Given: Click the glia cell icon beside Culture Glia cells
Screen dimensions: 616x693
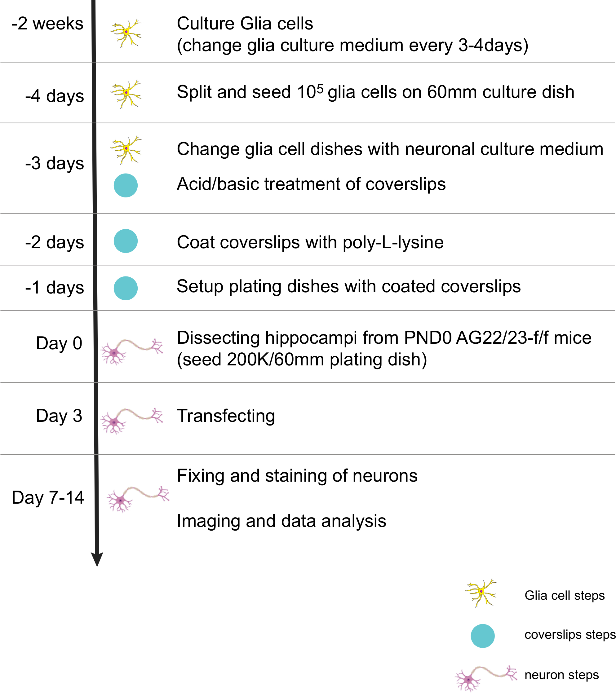Looking at the screenshot, I should [x=126, y=32].
